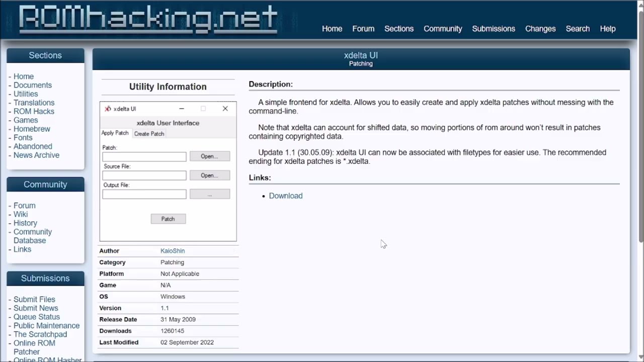Open the Submissions top navigation menu
The height and width of the screenshot is (362, 644).
[x=494, y=29]
